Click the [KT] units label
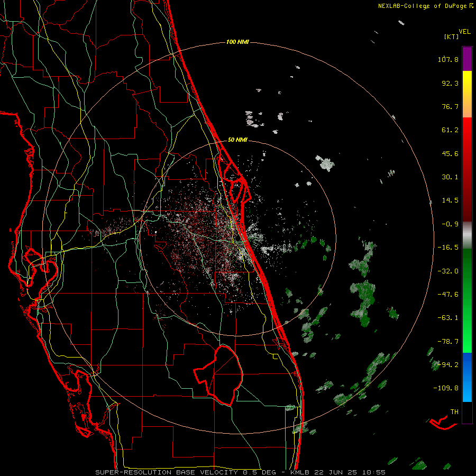Image resolution: width=476 pixels, height=476 pixels. pos(451,36)
